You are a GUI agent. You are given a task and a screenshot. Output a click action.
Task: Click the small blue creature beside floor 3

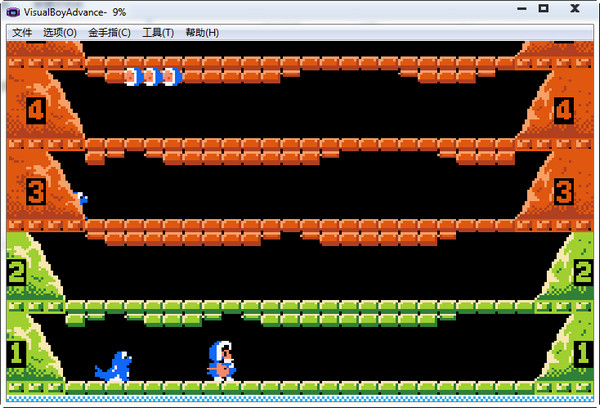(x=81, y=200)
